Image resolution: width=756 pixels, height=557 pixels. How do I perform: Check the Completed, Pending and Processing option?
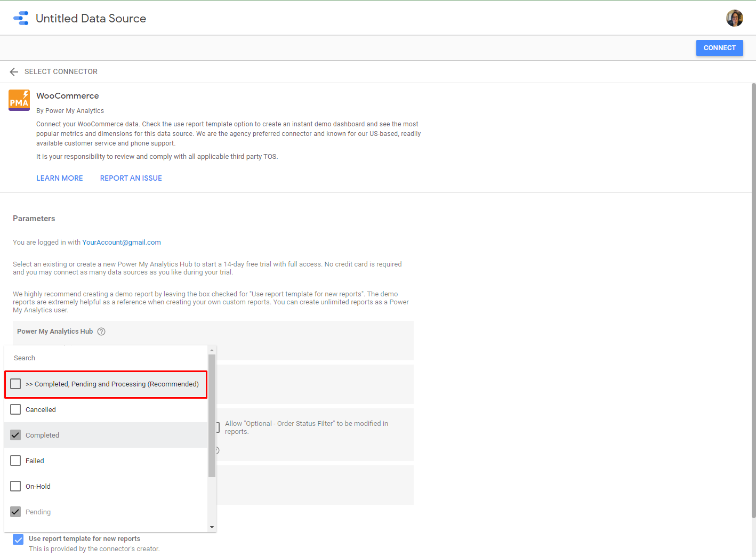[15, 384]
